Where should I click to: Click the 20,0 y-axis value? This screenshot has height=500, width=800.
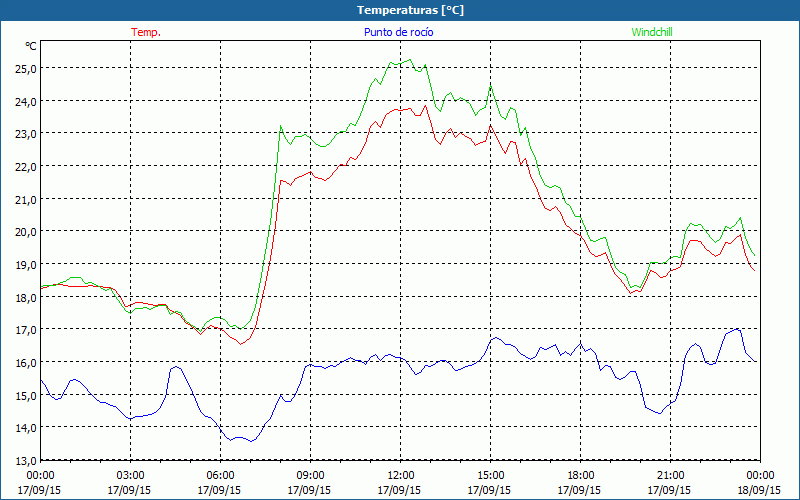point(26,232)
